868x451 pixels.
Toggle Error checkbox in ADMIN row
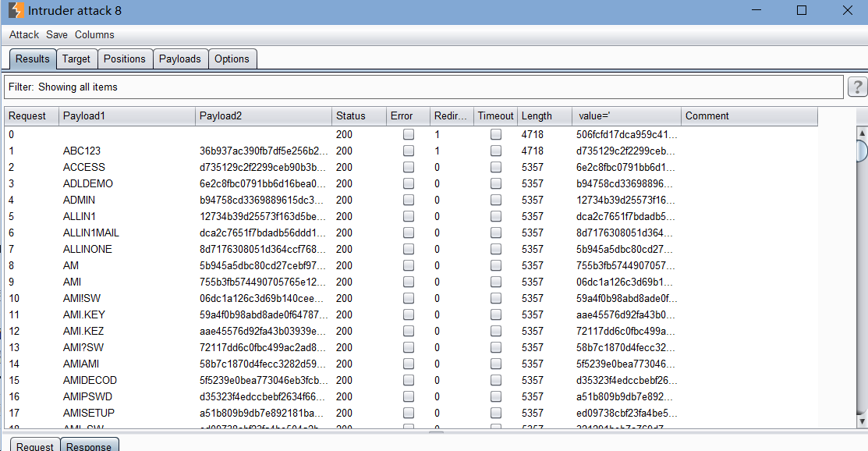pyautogui.click(x=409, y=200)
